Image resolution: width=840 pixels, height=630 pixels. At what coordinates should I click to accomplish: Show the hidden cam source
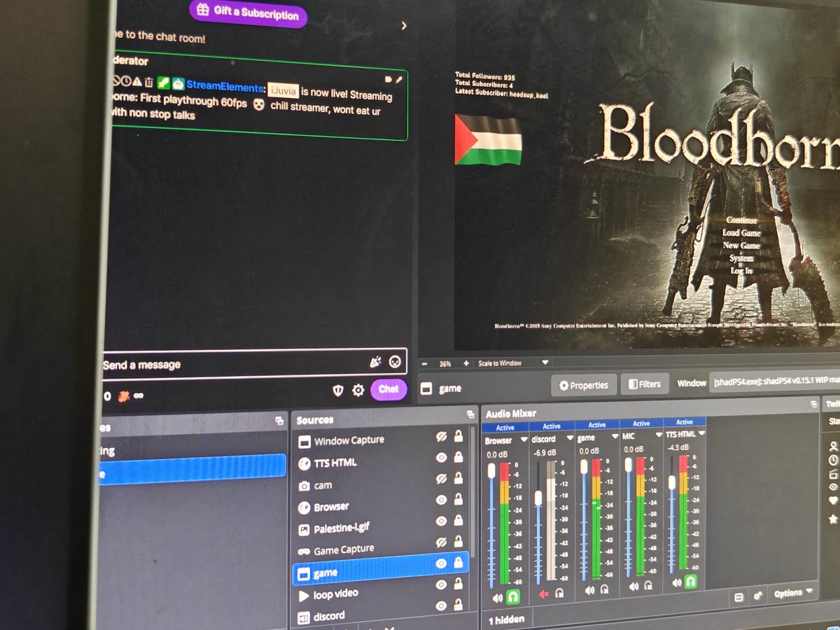click(441, 479)
